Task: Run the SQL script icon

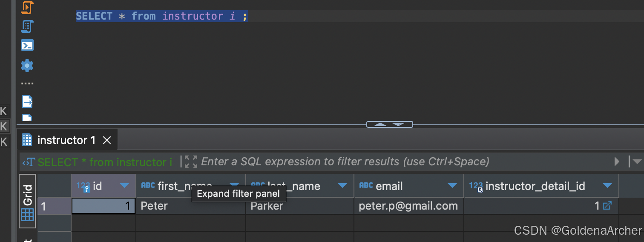Action: pos(27,7)
